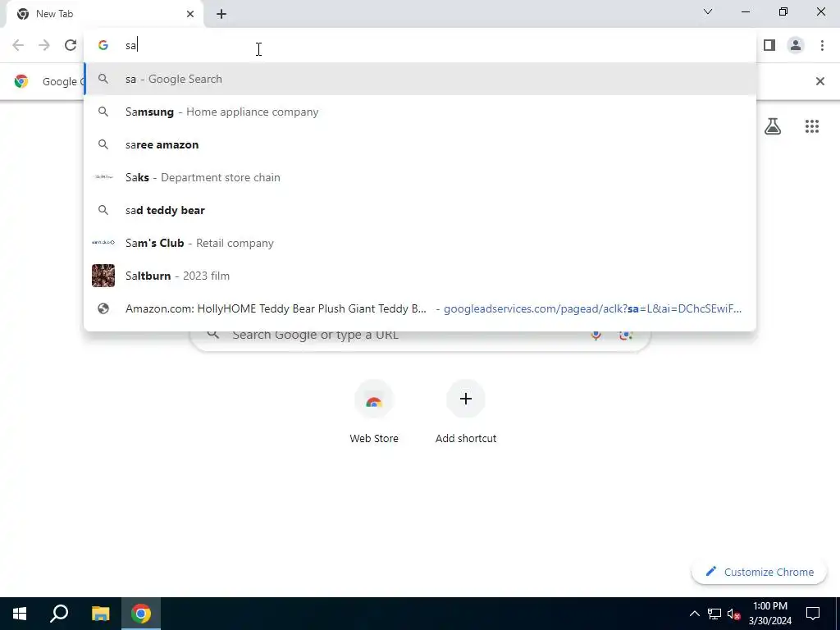The width and height of the screenshot is (840, 630).
Task: Choose the 'sad teddy bear' suggestion
Action: [420, 210]
